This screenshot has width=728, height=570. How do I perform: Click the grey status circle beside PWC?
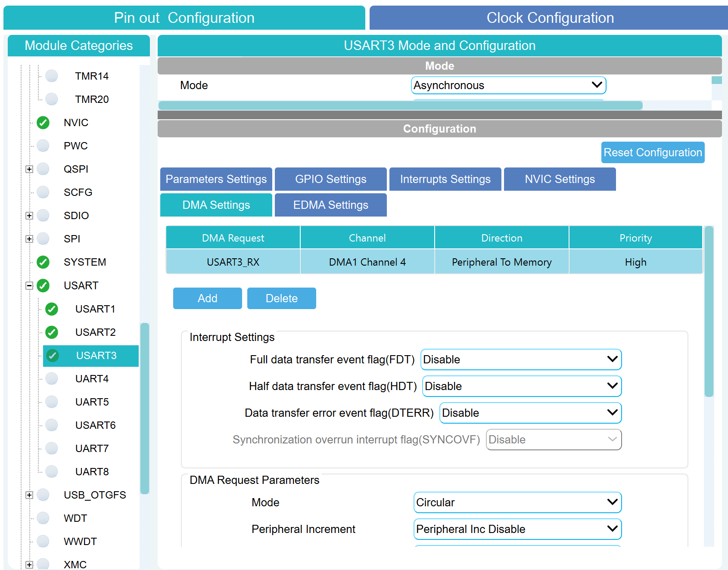point(43,146)
